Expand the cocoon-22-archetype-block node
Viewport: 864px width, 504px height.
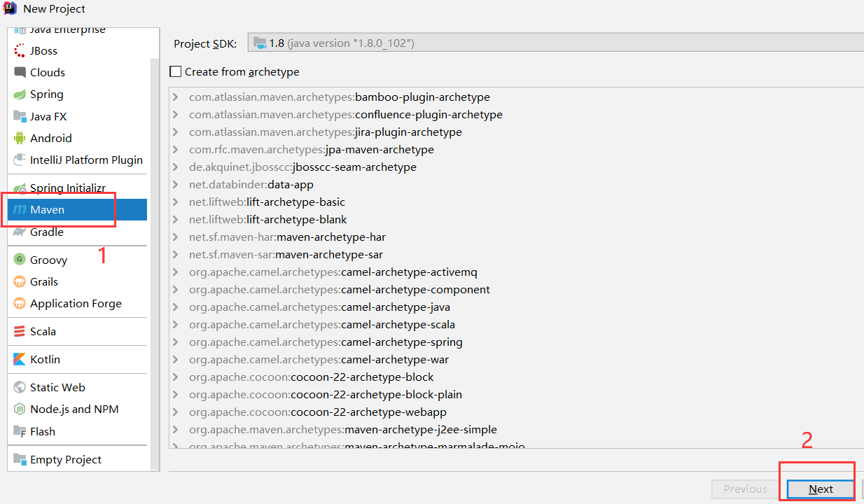[x=175, y=377]
